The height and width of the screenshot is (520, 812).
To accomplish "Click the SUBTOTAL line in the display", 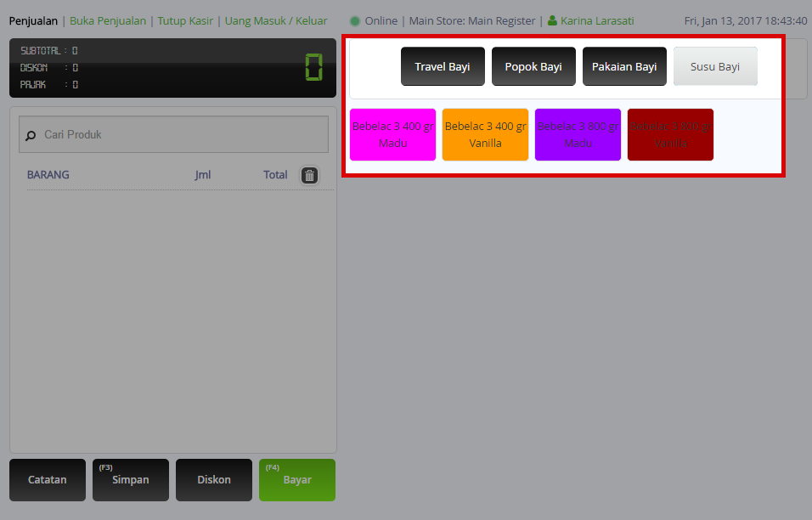I will 49,51.
